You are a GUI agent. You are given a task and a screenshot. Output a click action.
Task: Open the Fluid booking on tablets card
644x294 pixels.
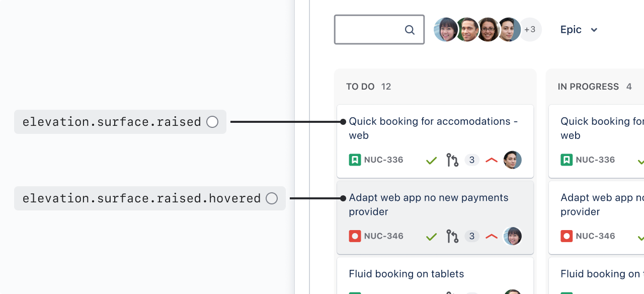click(406, 274)
